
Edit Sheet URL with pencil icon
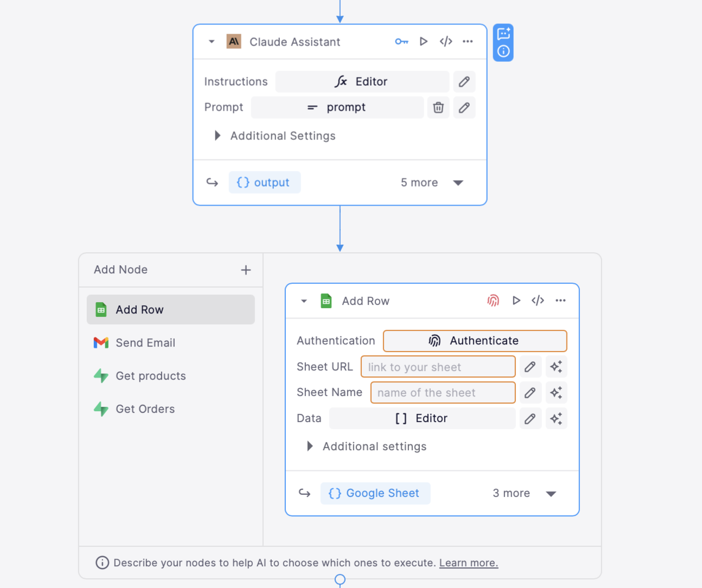click(531, 367)
